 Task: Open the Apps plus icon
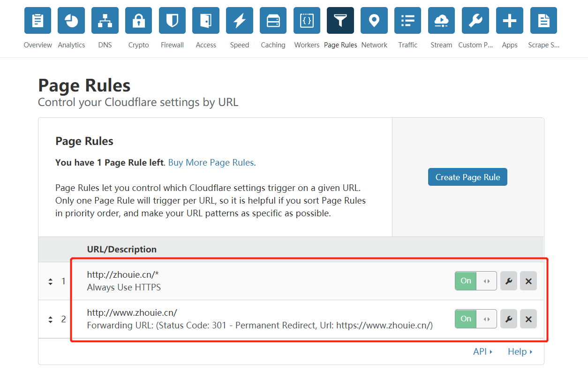coord(509,21)
